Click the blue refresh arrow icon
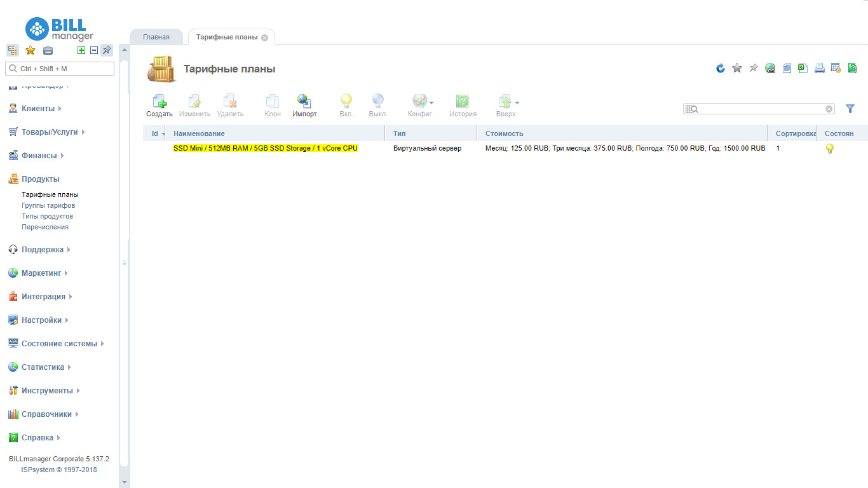The image size is (868, 488). (721, 68)
